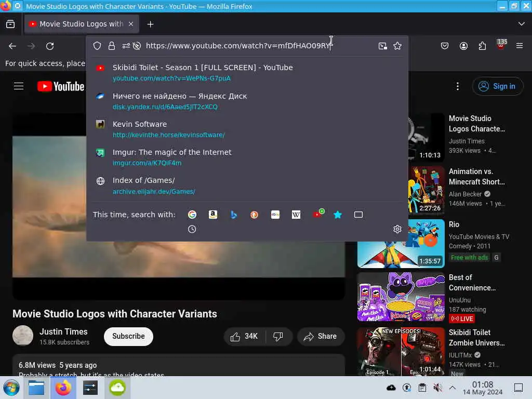Open the Pocket save icon

click(445, 46)
